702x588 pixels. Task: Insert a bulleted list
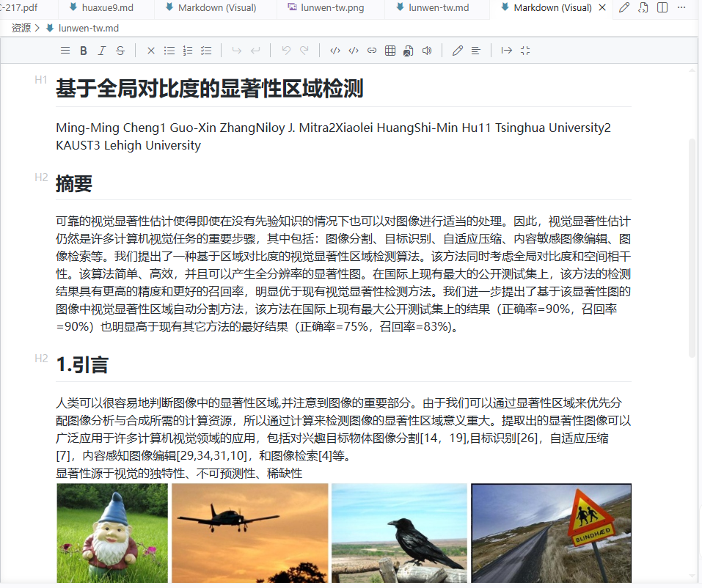pos(169,51)
